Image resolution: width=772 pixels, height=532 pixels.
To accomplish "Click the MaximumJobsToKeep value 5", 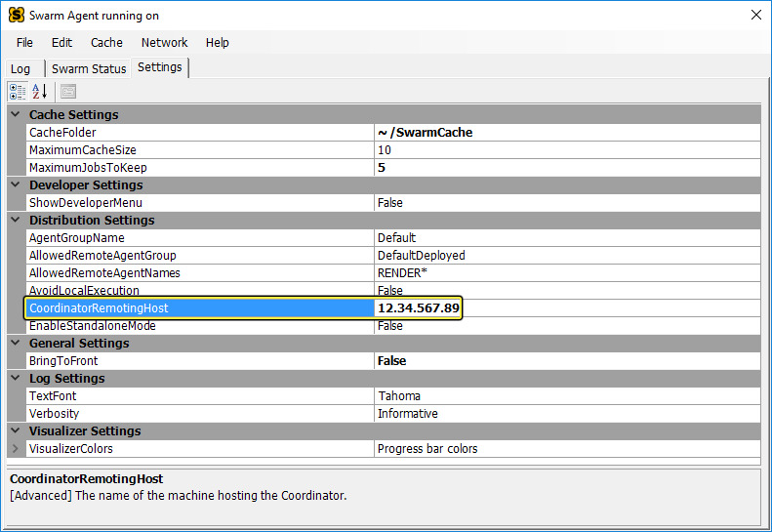I will (x=567, y=168).
